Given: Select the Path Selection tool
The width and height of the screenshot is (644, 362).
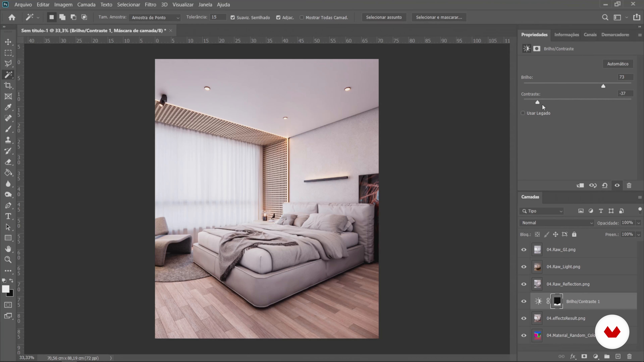Looking at the screenshot, I should 8,227.
